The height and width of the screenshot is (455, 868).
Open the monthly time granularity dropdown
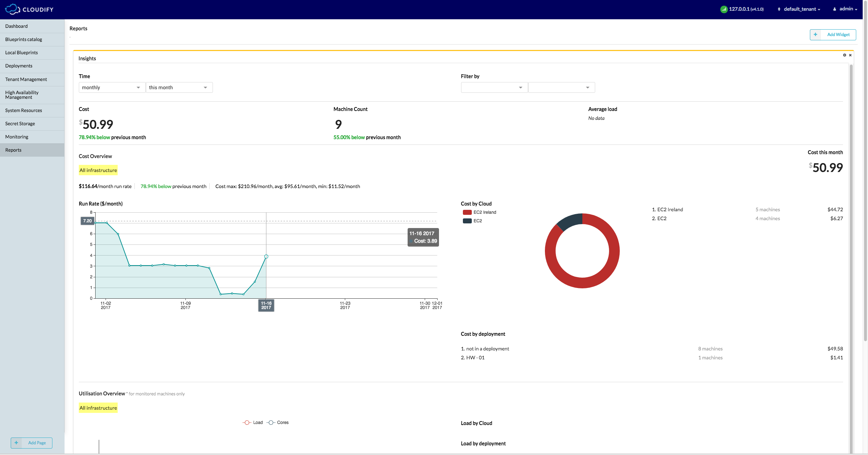pyautogui.click(x=112, y=87)
